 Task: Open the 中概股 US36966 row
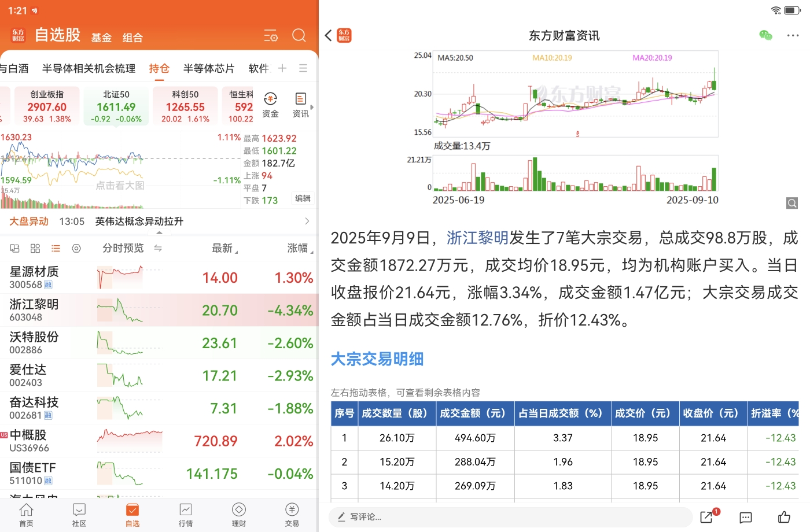point(159,441)
